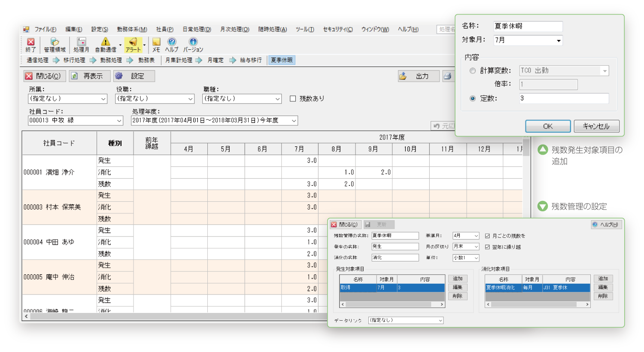Viewport: 644px width, 352px height.
Task: Enable the 残数あり checkbox
Action: [293, 98]
